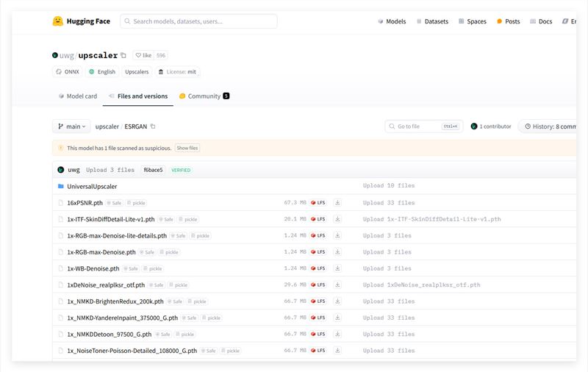The image size is (588, 372).
Task: Open the 596 likes count
Action: [161, 55]
